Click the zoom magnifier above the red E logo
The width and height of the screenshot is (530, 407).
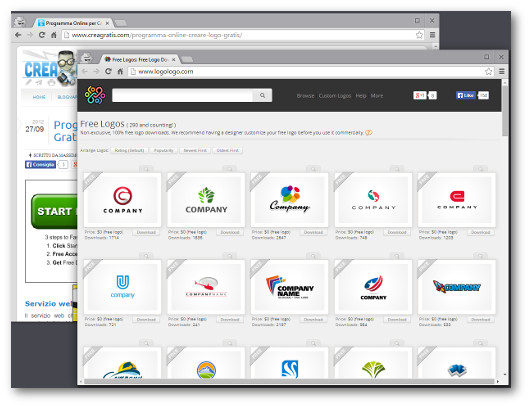pyautogui.click(x=481, y=169)
